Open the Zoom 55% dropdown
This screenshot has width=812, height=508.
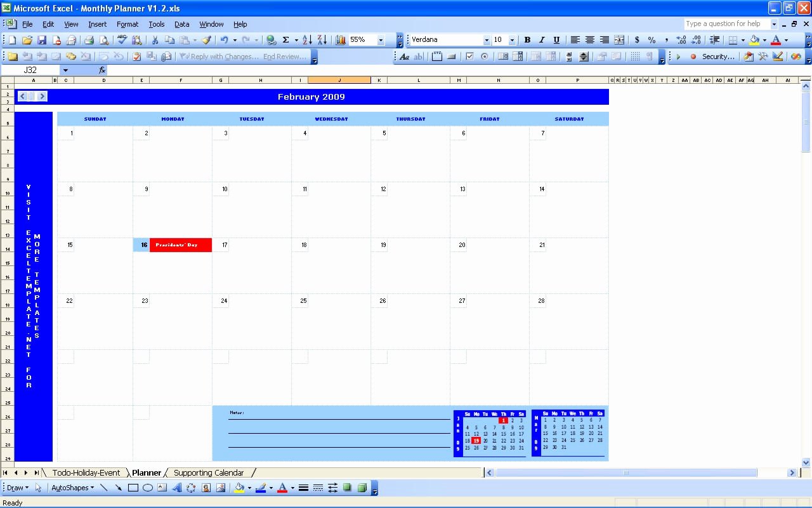click(x=381, y=40)
